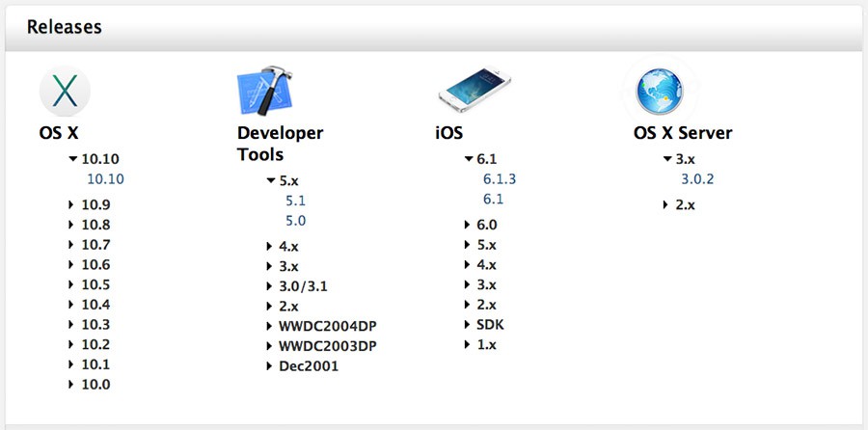The height and width of the screenshot is (430, 868).
Task: Expand the iOS 1.x group
Action: click(467, 344)
